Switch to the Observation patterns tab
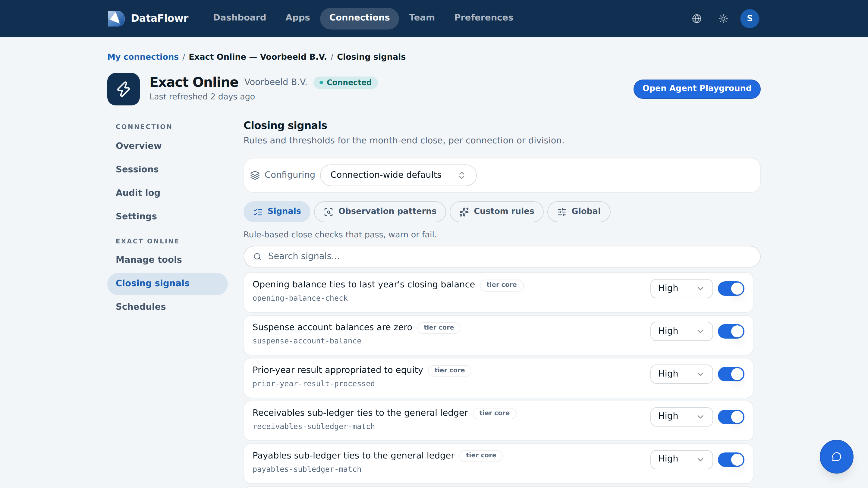This screenshot has width=868, height=488. pyautogui.click(x=380, y=211)
